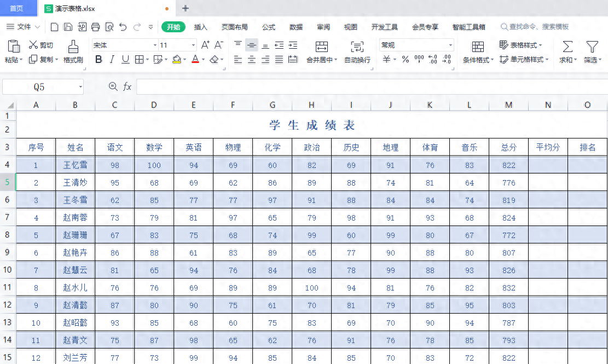Click the Borders icon
Viewport: 608px width, 364px height.
(139, 59)
